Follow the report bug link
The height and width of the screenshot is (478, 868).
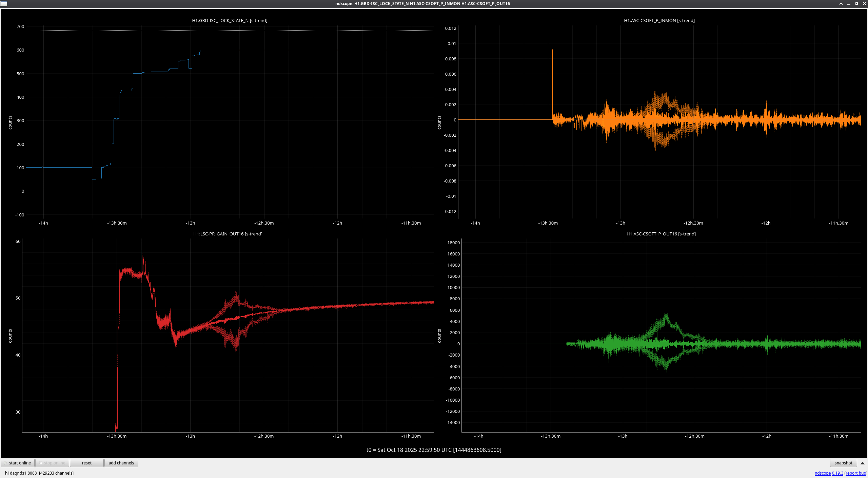855,473
